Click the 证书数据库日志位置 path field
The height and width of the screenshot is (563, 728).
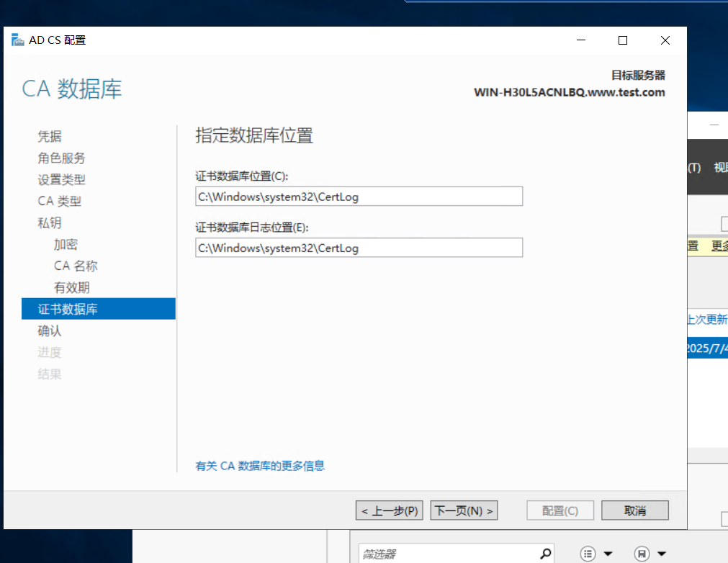click(359, 248)
